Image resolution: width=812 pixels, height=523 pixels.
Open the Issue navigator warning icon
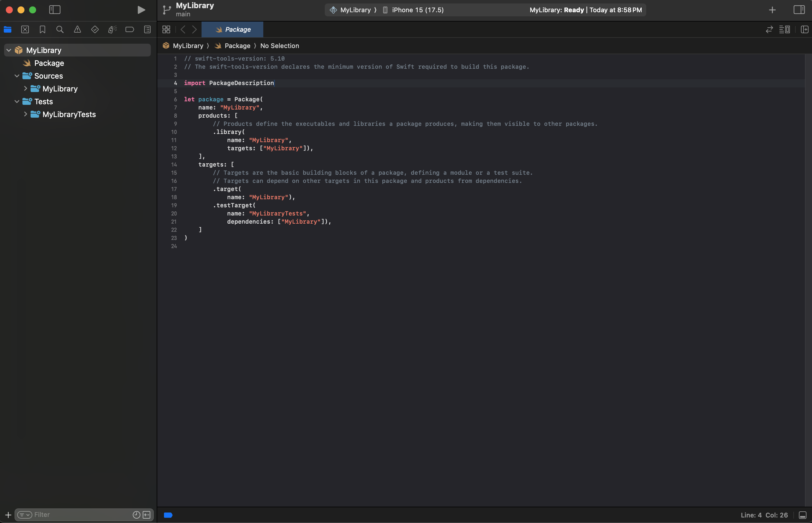77,29
